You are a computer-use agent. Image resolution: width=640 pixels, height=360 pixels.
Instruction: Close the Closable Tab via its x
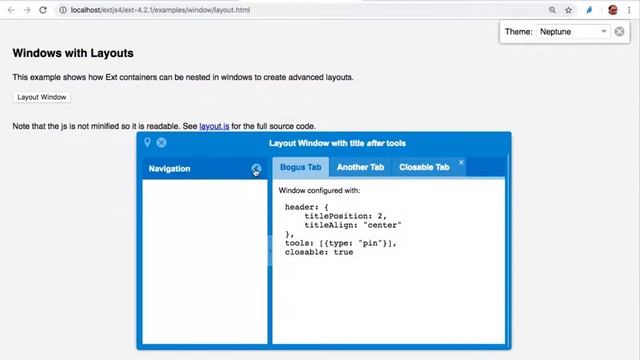click(461, 162)
